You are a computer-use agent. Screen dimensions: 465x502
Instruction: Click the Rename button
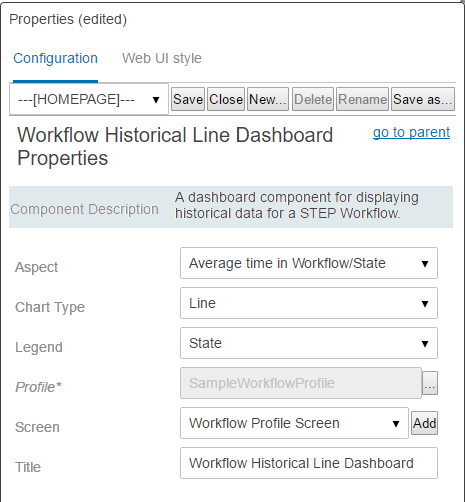coord(362,99)
